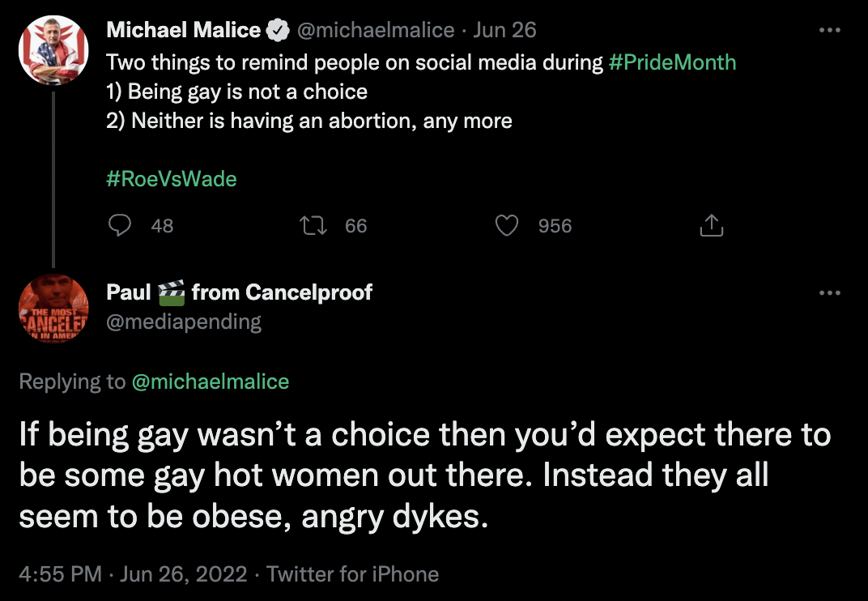Open Michael Malice's profile picture

pos(53,50)
